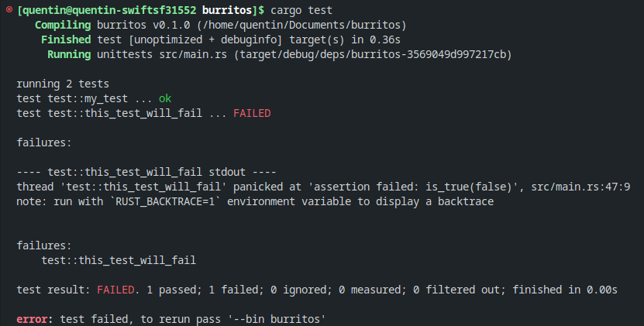Click the green 'Running' status word
Screen dimensions: 644x326
pyautogui.click(x=69, y=54)
